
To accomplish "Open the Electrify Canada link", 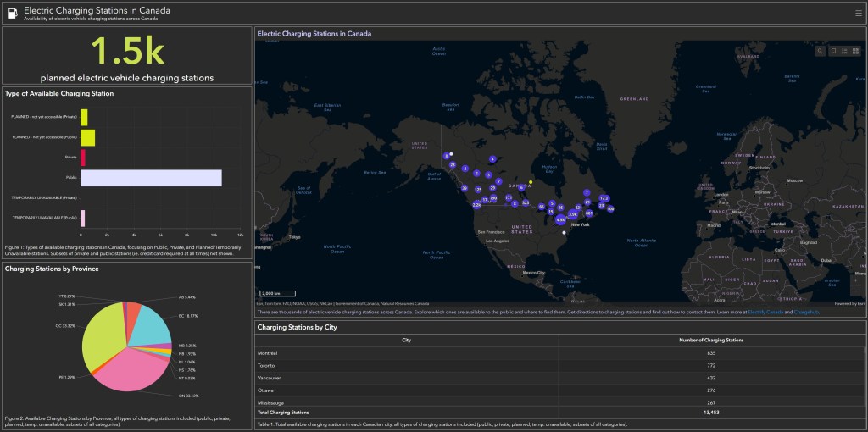I will (766, 313).
